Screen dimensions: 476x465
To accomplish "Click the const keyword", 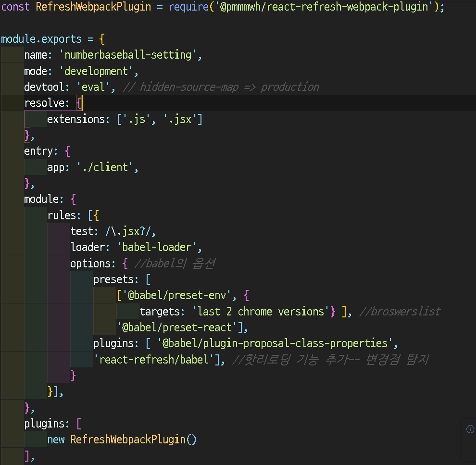I will [x=15, y=7].
